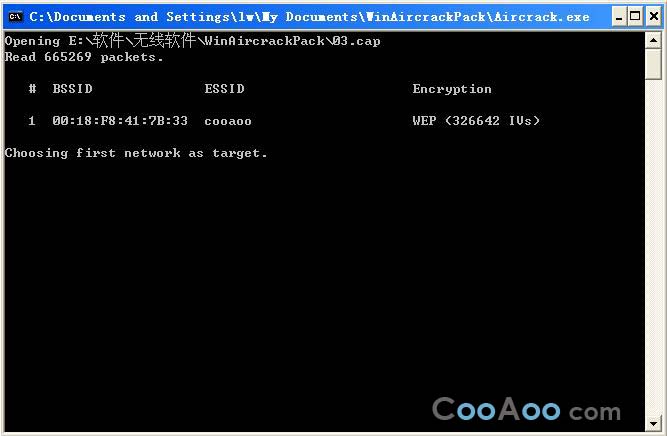Viewport: 667px width, 436px height.
Task: Select the network index number 1
Action: [32, 121]
